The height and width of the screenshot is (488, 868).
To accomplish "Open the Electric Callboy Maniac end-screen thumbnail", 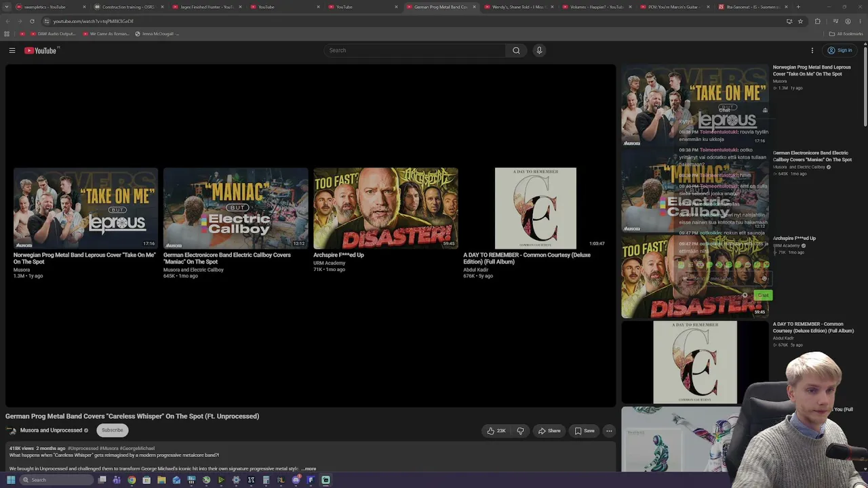I will pyautogui.click(x=235, y=208).
